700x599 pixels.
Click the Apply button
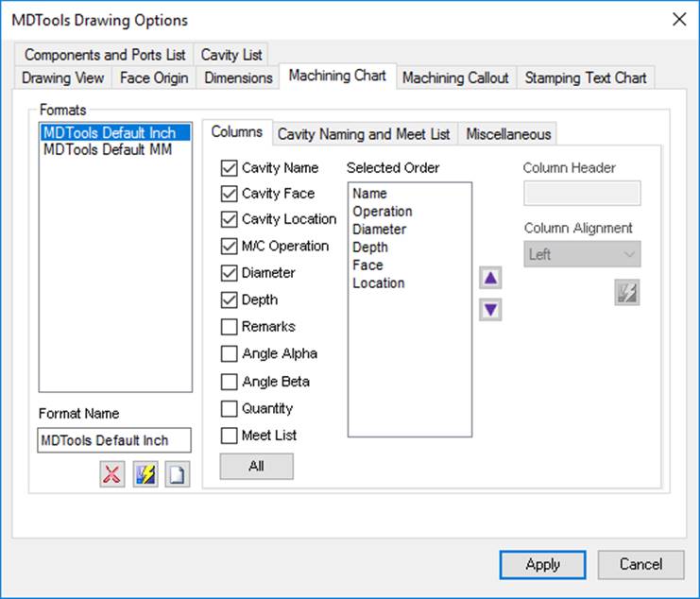543,565
